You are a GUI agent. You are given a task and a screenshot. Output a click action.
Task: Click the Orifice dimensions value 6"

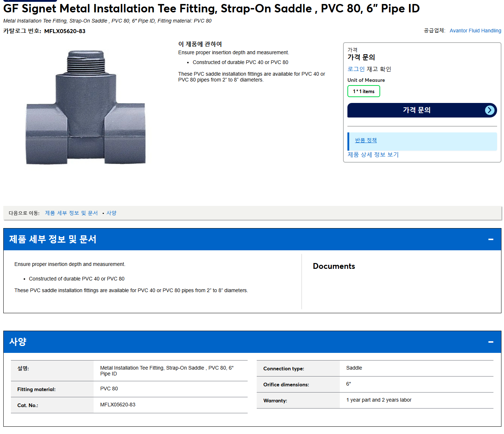pyautogui.click(x=349, y=384)
